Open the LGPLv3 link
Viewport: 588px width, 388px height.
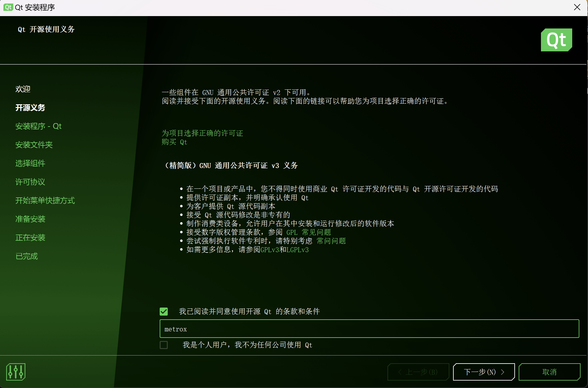[297, 250]
